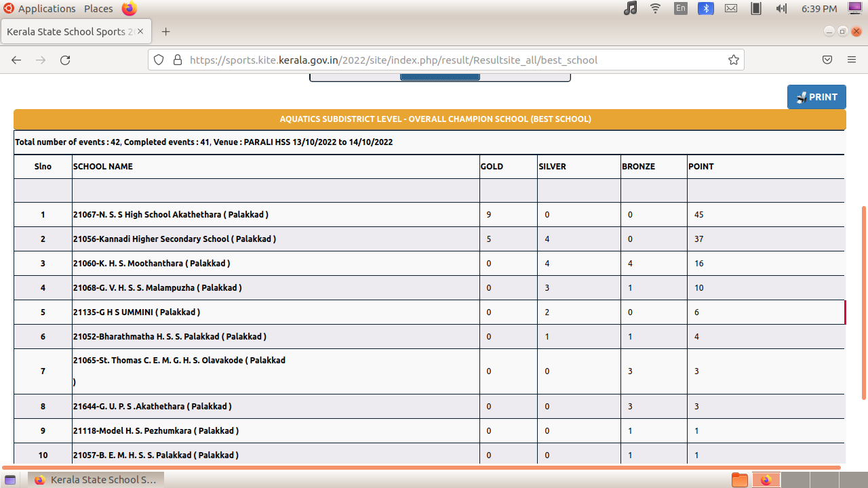Open the tracking protection shield icon
Viewport: 868px width, 488px height.
click(159, 60)
